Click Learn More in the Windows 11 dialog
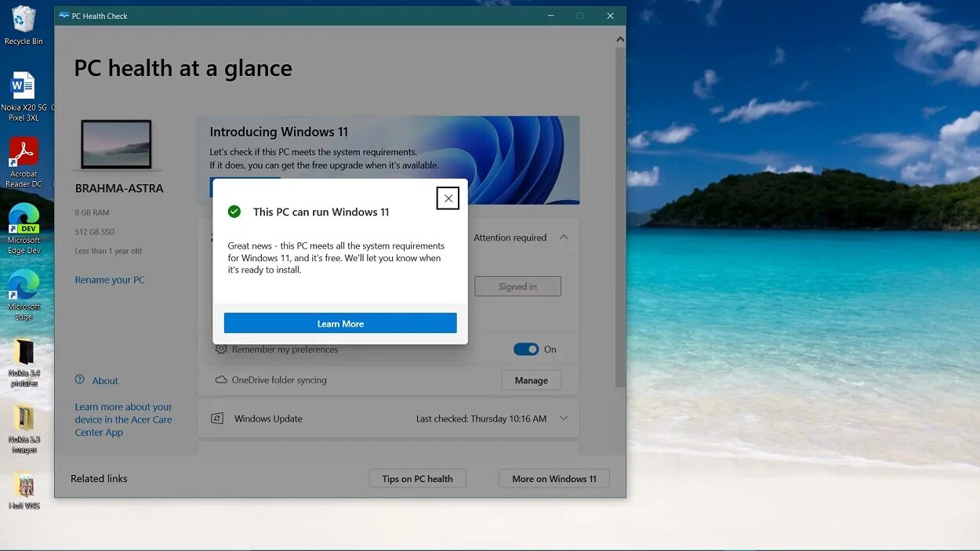Screen dimensions: 980x551 339,323
